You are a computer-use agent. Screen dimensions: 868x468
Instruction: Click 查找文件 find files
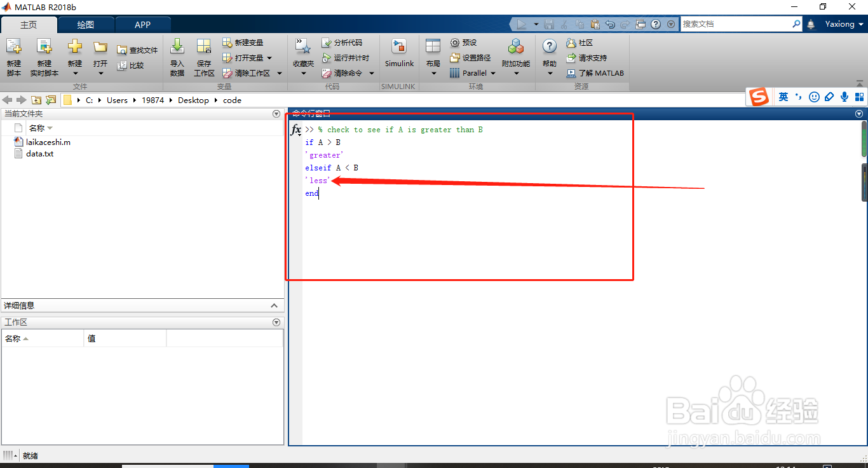pyautogui.click(x=137, y=50)
